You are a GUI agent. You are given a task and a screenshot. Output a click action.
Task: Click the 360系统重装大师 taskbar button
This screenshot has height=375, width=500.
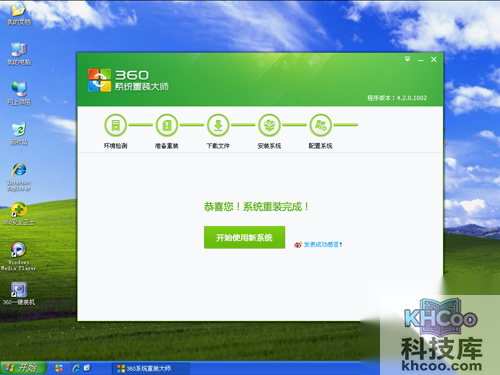point(151,368)
